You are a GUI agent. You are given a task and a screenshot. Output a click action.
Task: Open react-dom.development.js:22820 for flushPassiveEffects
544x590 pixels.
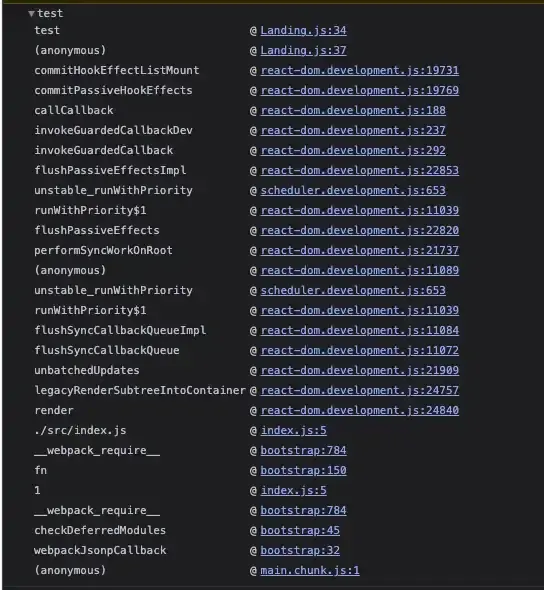[360, 230]
